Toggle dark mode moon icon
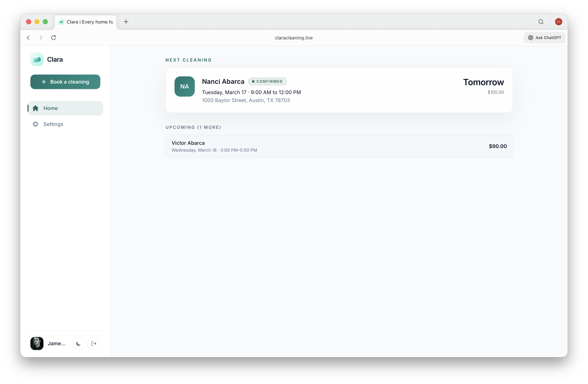 coord(78,343)
